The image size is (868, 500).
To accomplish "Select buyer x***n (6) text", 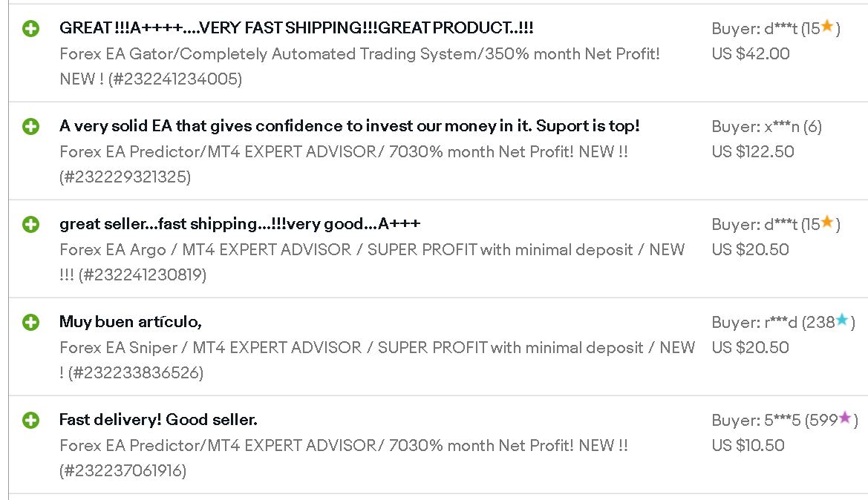I will [x=767, y=127].
